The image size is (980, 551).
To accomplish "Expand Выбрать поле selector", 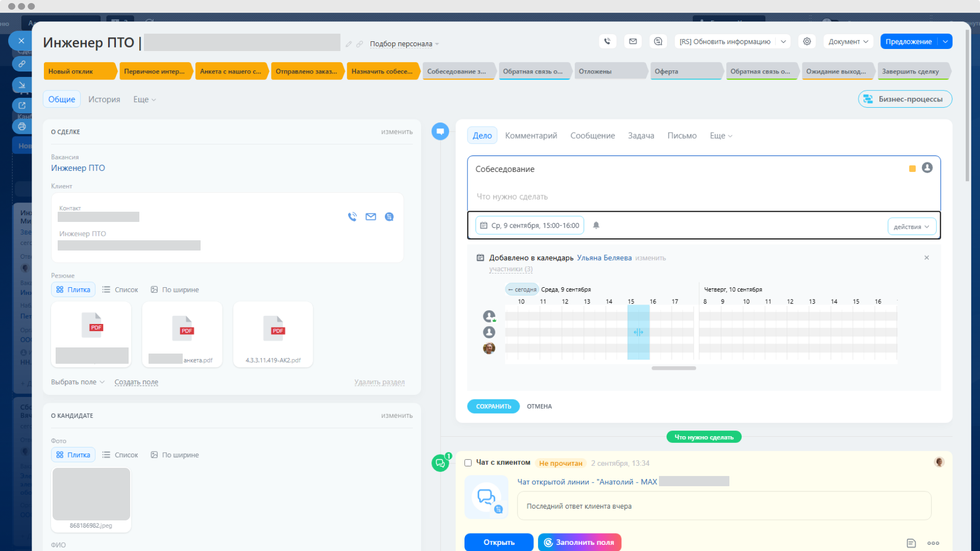I will point(78,382).
